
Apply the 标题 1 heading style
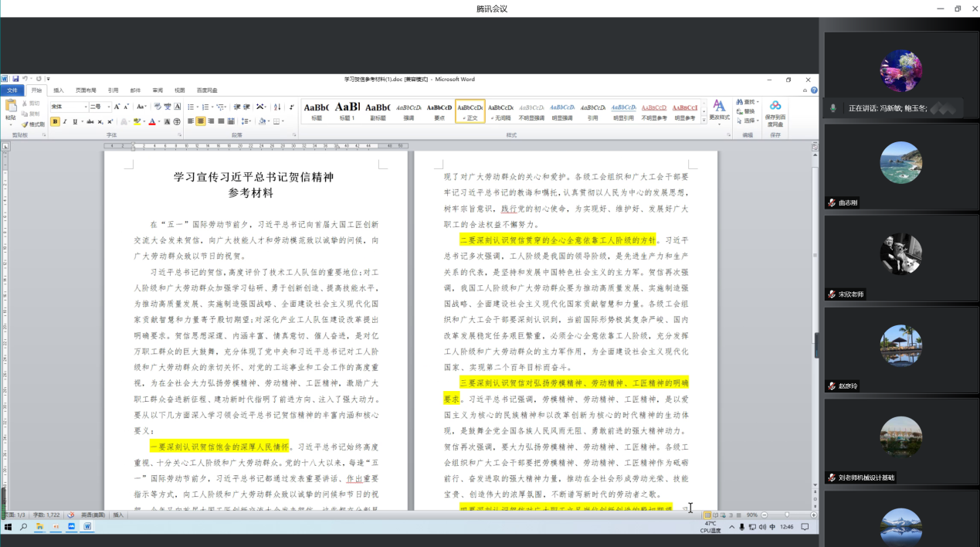347,110
